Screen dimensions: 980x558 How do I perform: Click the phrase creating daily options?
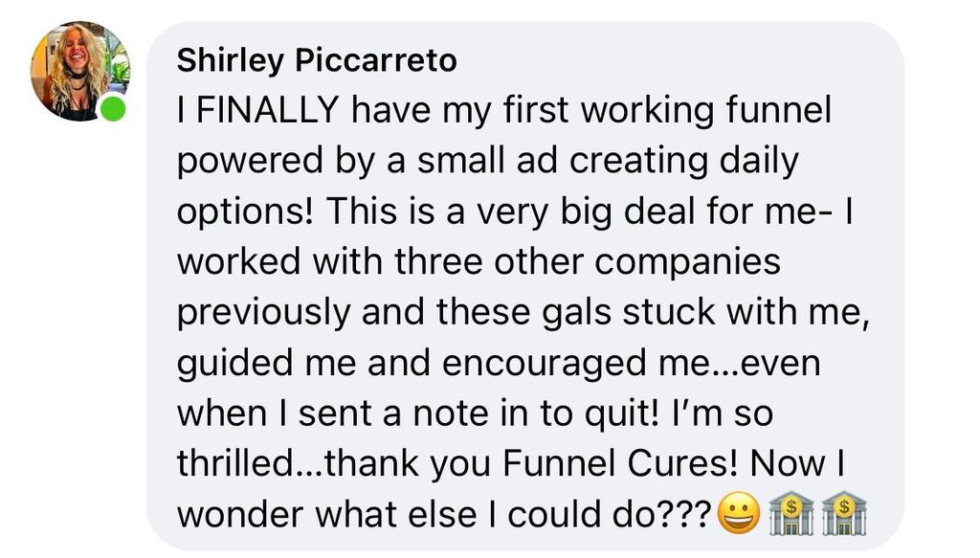point(487,187)
